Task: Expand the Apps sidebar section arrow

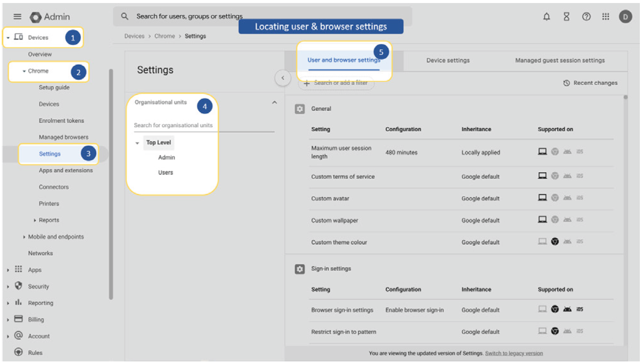Action: [8, 270]
